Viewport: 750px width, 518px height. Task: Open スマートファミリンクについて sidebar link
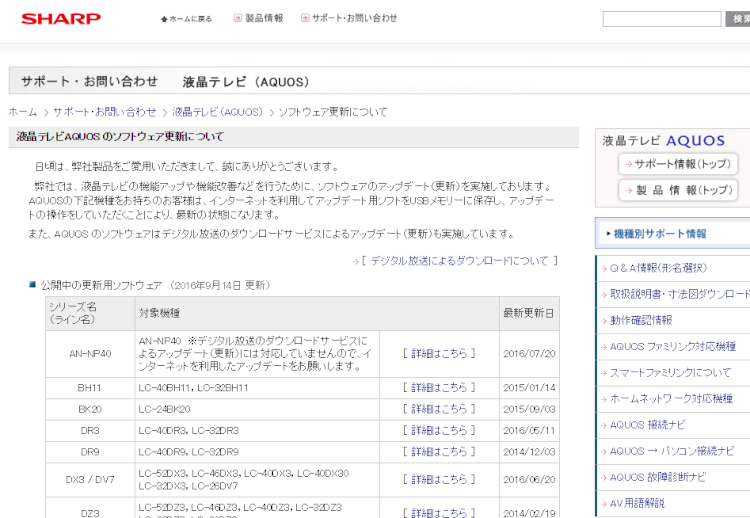[x=671, y=373]
